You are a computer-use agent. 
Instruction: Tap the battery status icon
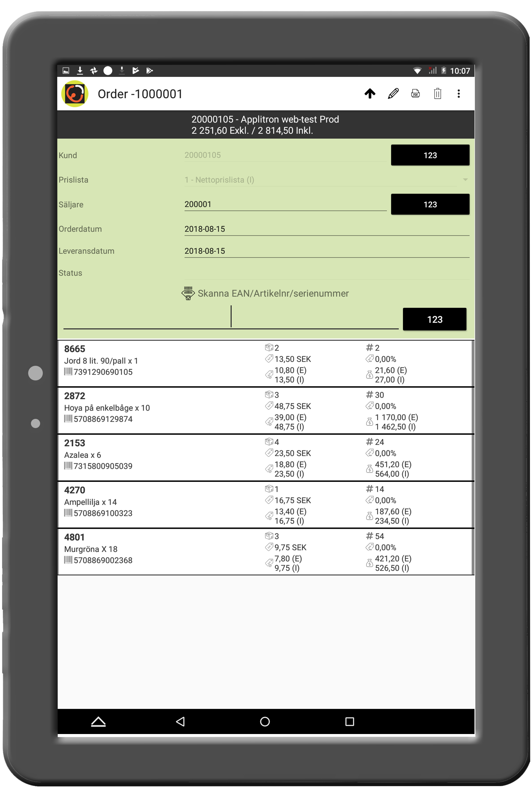[x=443, y=70]
